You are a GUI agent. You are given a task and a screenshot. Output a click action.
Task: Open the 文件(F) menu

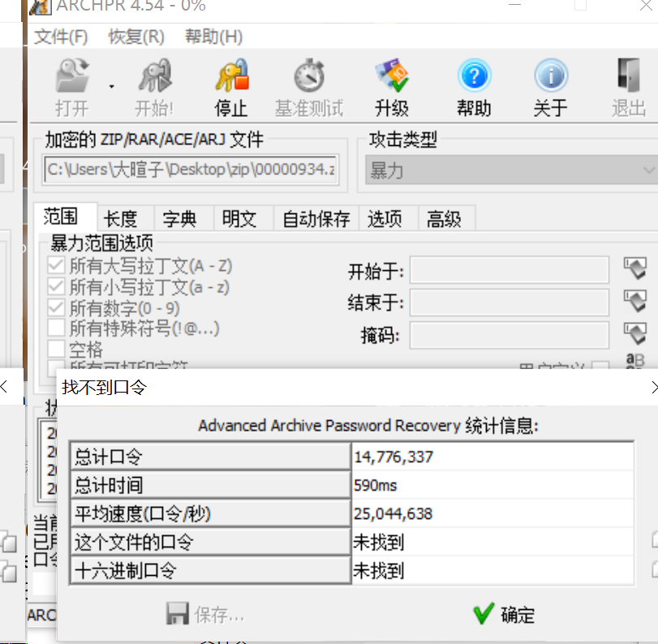(x=61, y=37)
